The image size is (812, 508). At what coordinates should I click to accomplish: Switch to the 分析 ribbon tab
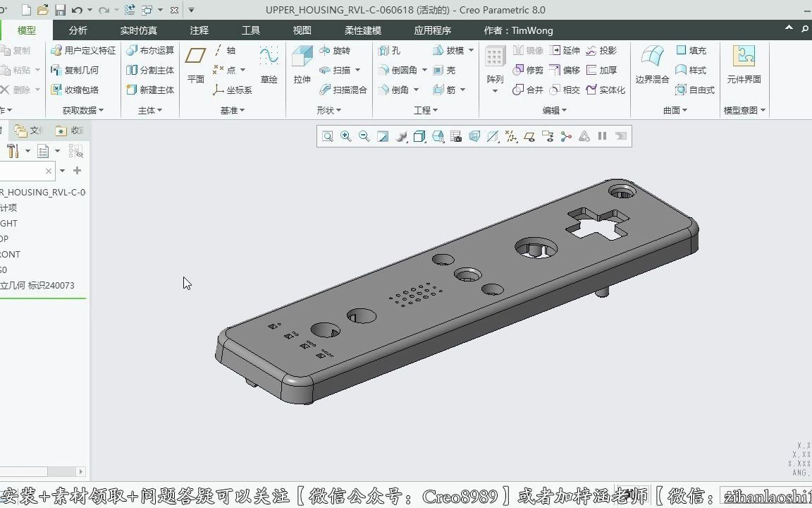click(x=78, y=30)
